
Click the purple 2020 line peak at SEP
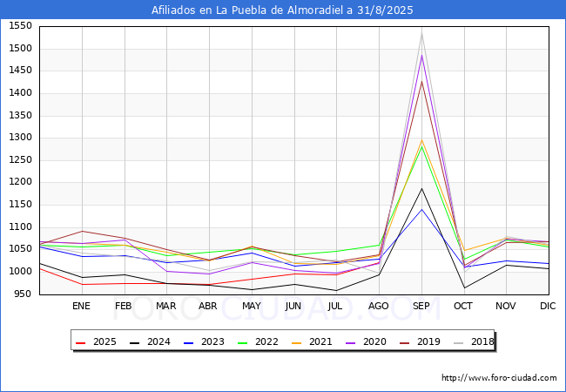[x=421, y=55]
